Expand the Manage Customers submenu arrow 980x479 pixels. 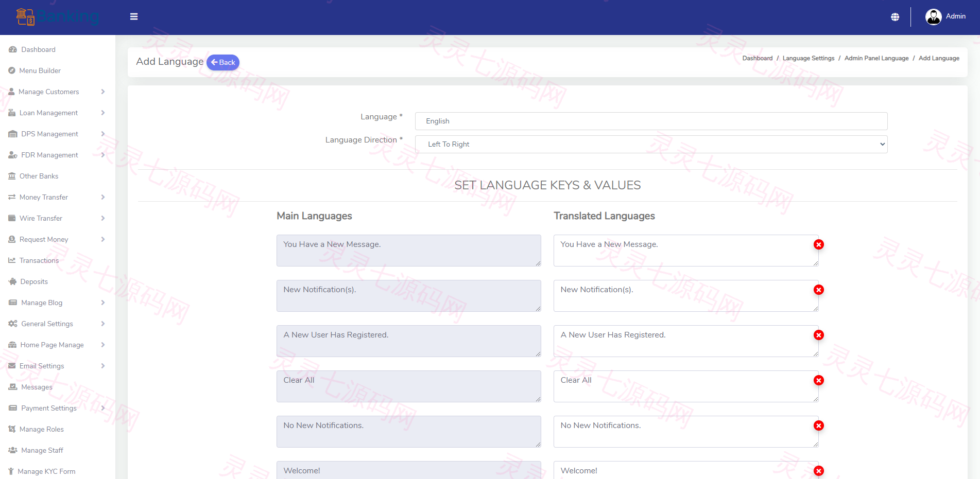pyautogui.click(x=103, y=92)
